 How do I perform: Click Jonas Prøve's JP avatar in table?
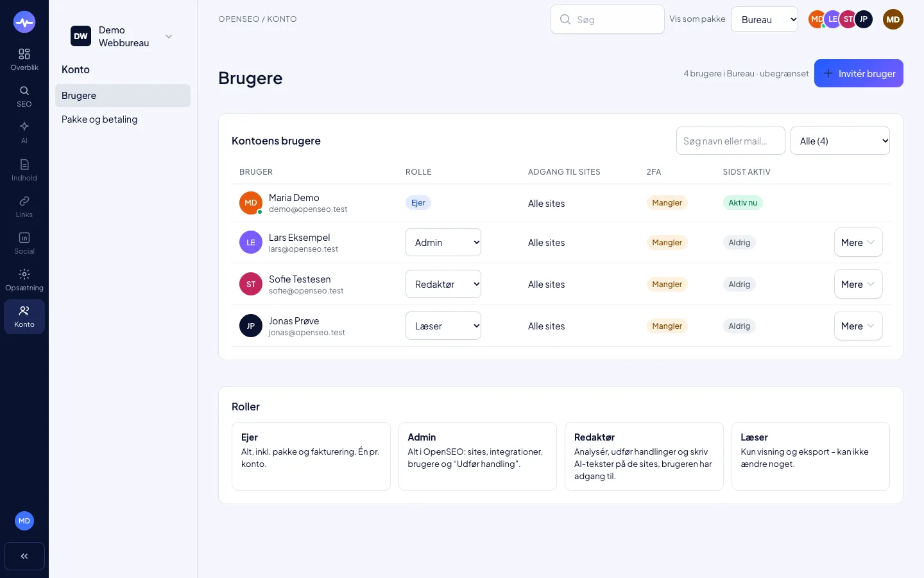[251, 326]
